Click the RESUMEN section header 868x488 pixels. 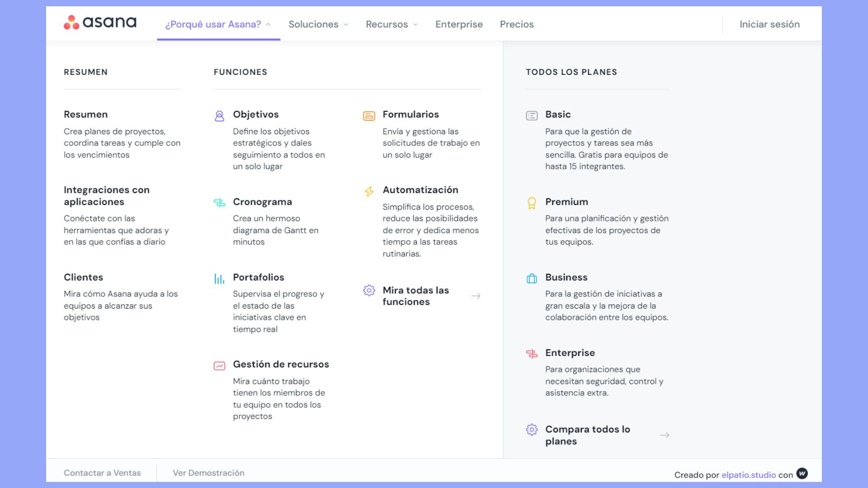pyautogui.click(x=85, y=72)
